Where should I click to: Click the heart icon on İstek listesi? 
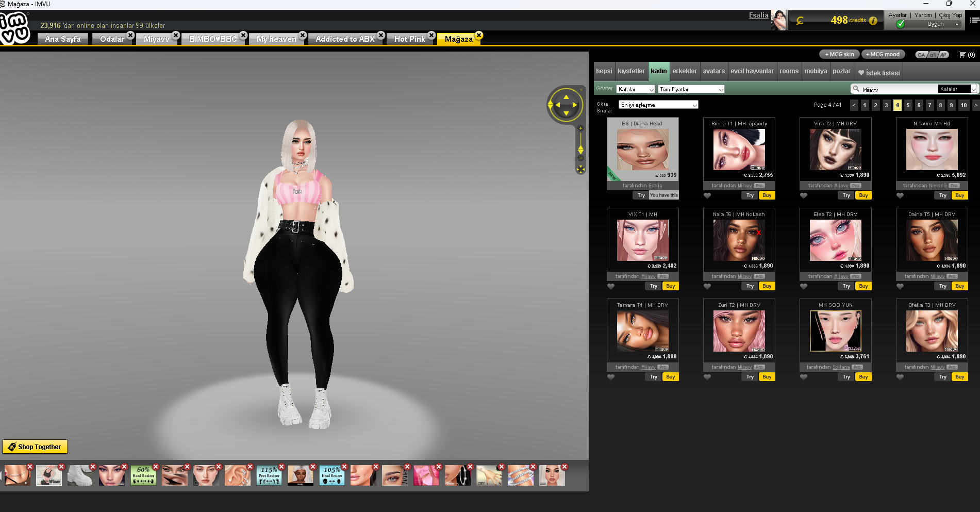[x=861, y=73]
